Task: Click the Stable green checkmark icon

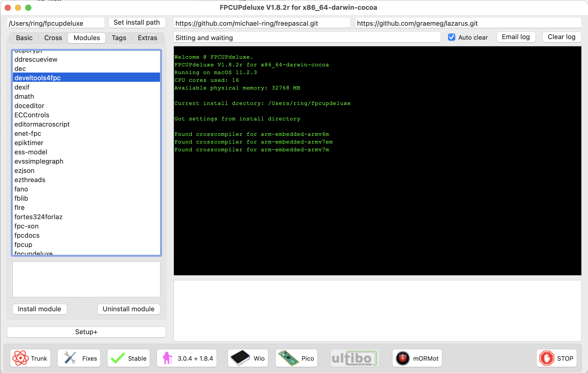Action: [x=118, y=358]
